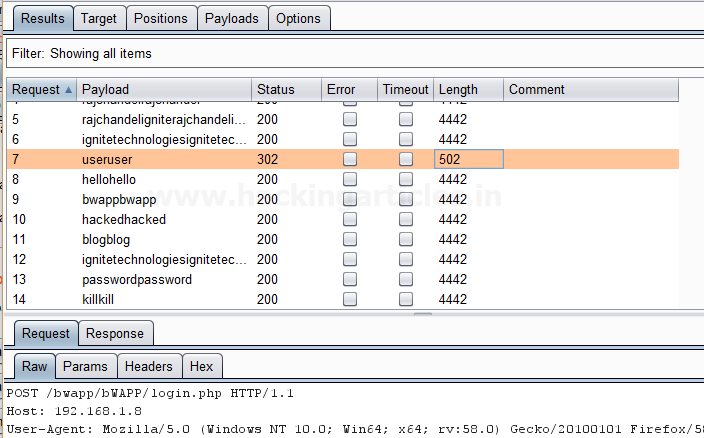This screenshot has width=704, height=438.
Task: Show the Raw message view
Action: (x=35, y=366)
